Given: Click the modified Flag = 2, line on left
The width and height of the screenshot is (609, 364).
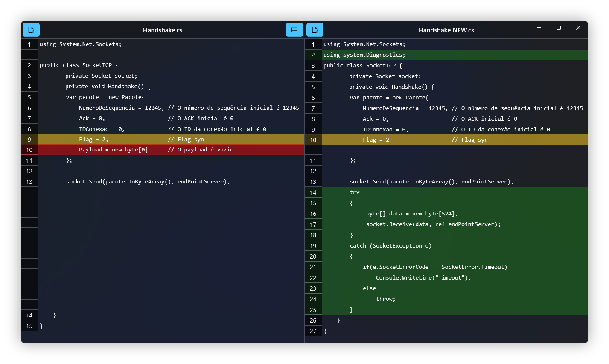Looking at the screenshot, I should 171,140.
